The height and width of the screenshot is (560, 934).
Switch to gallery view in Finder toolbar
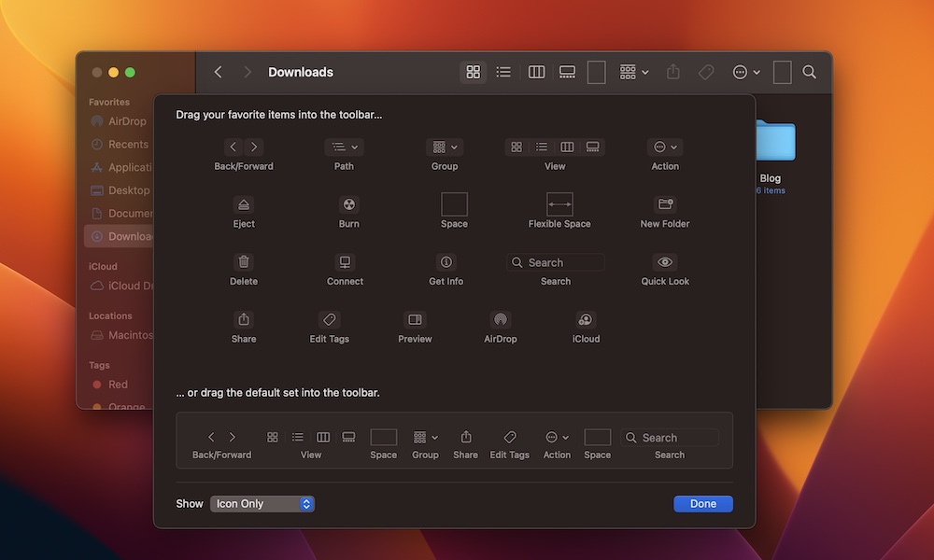tap(567, 72)
